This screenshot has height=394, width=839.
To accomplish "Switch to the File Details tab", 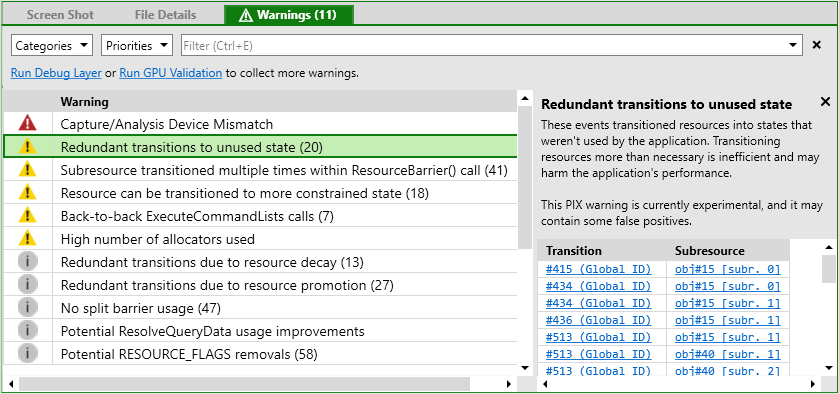I will click(x=165, y=14).
